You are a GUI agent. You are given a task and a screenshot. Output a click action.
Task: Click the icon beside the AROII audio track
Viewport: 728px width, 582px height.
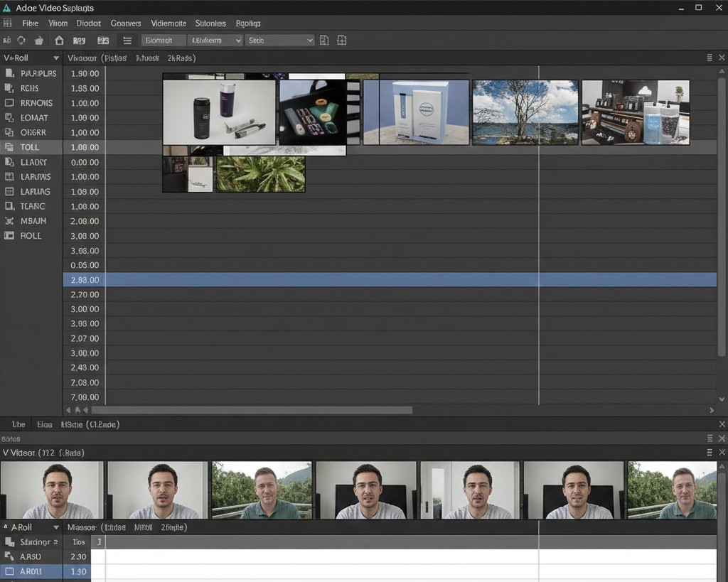(x=9, y=571)
